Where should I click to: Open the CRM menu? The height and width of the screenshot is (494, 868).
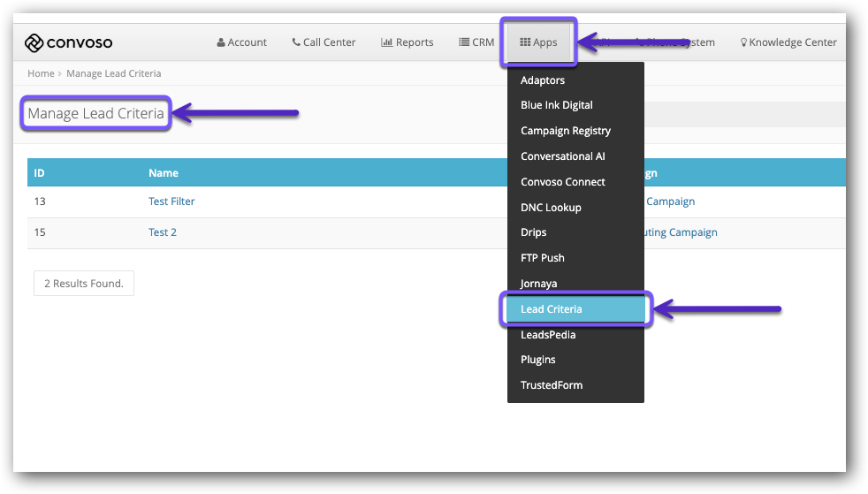tap(476, 42)
